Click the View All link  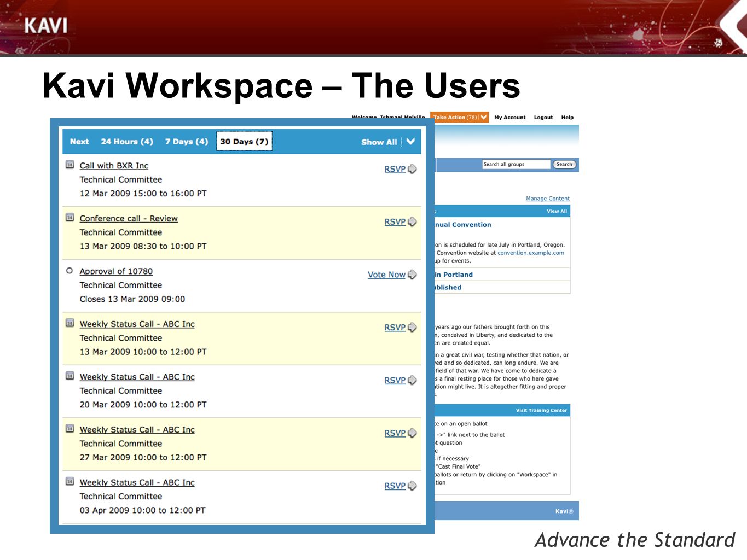click(x=557, y=211)
